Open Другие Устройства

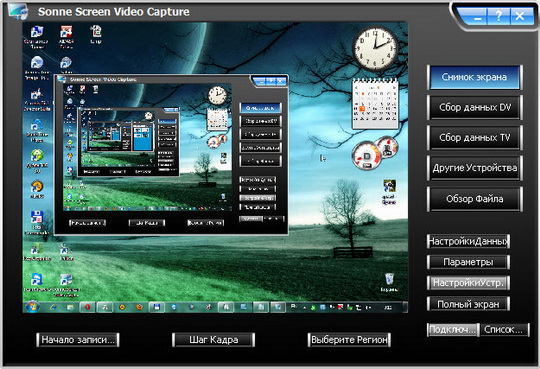475,168
